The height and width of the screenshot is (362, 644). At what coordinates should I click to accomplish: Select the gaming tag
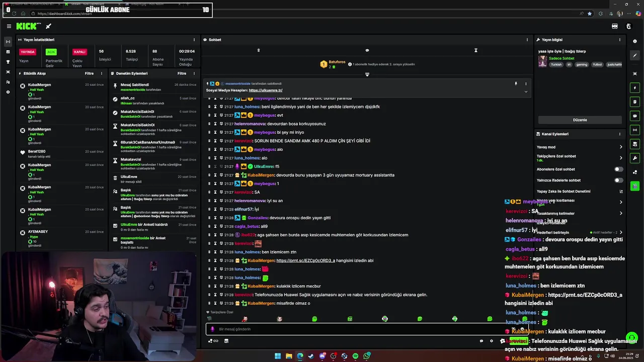(x=582, y=64)
